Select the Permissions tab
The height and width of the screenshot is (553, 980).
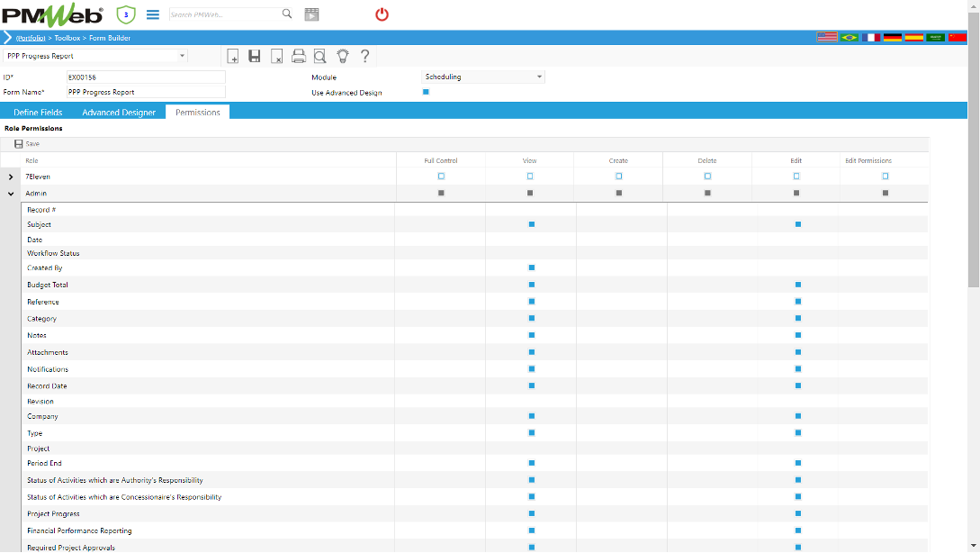click(x=197, y=113)
